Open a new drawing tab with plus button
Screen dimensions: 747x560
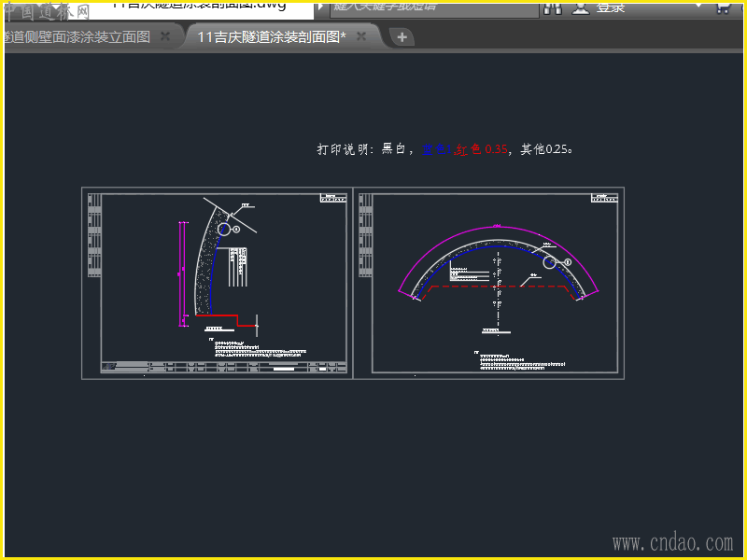point(402,37)
